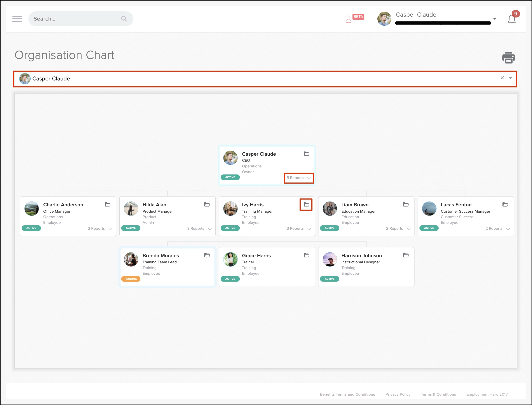
Task: Open Casper Claude's CEO card folder icon
Action: (306, 154)
